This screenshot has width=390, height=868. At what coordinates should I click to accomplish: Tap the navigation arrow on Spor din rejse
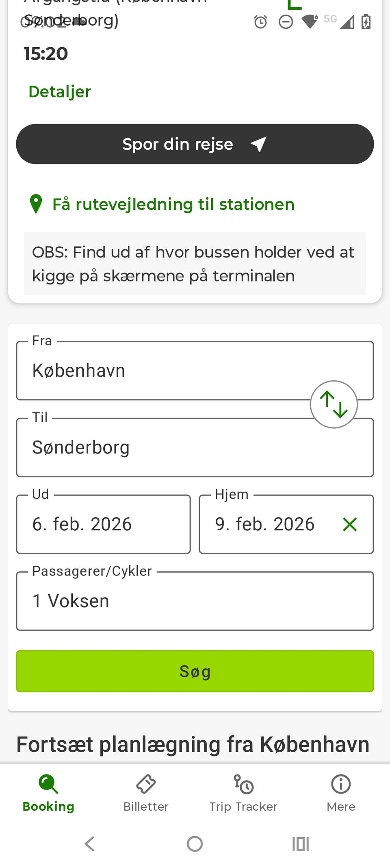coord(258,144)
